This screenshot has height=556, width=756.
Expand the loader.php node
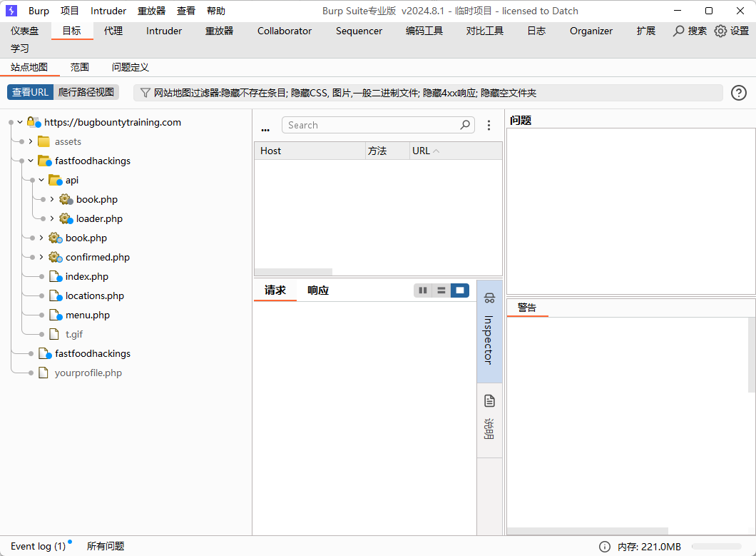51,218
